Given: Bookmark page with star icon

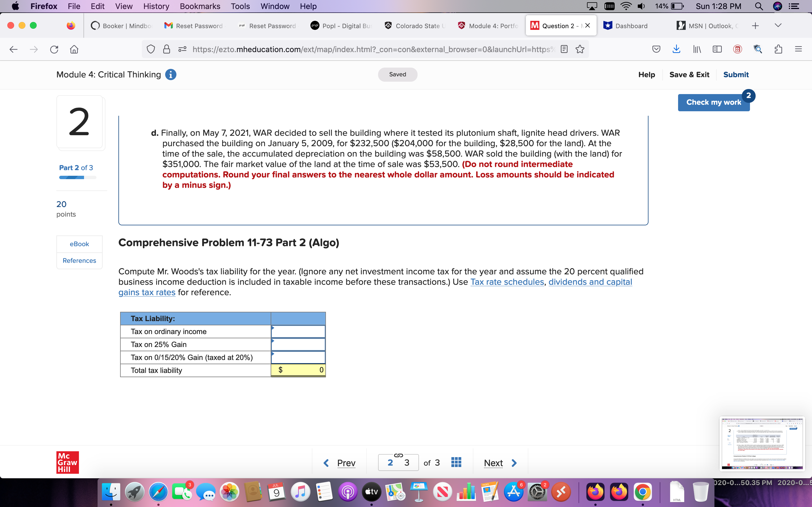Looking at the screenshot, I should [580, 49].
